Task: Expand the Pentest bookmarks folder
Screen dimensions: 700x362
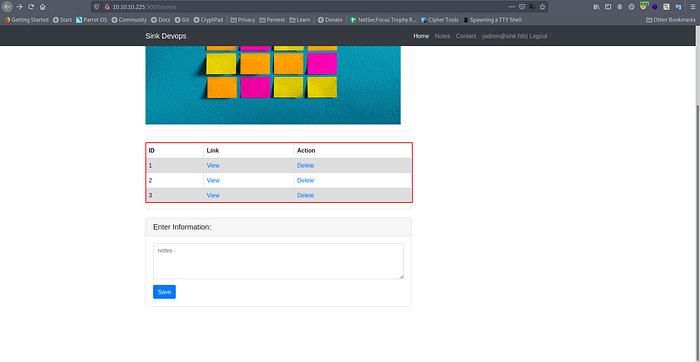Action: pyautogui.click(x=272, y=20)
